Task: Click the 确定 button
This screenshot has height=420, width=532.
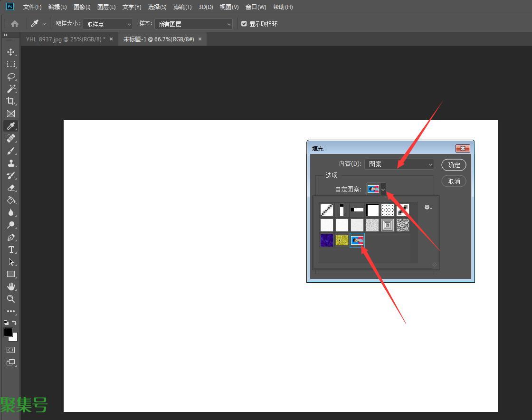Action: pyautogui.click(x=454, y=165)
